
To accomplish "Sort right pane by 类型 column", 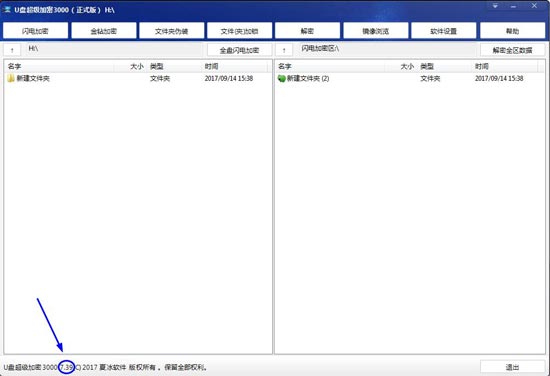I will pyautogui.click(x=445, y=66).
